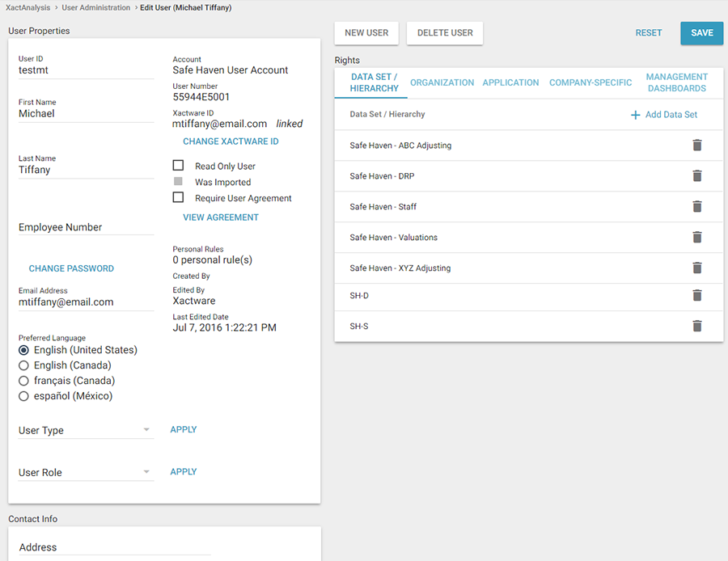
Task: Click the Change Password link
Action: point(71,268)
